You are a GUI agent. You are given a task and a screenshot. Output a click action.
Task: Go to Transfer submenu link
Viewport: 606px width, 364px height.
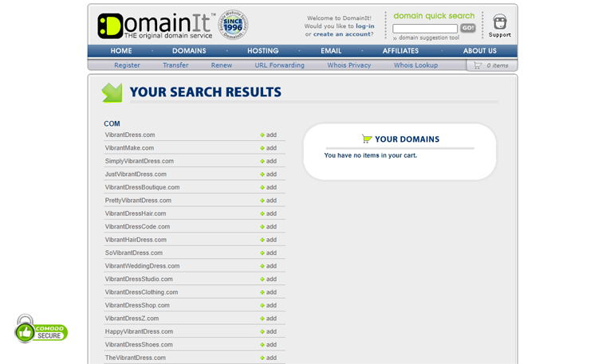[x=175, y=65]
